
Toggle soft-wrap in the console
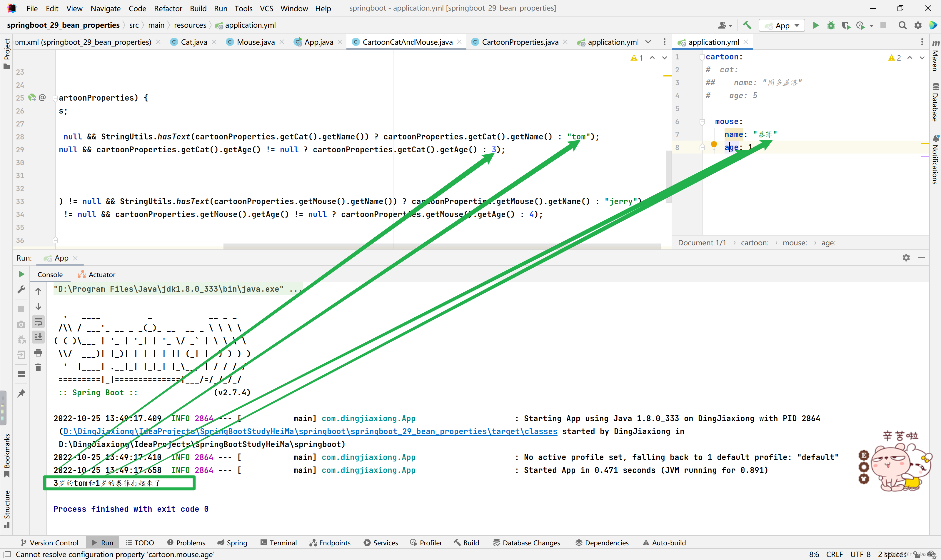pos(38,322)
